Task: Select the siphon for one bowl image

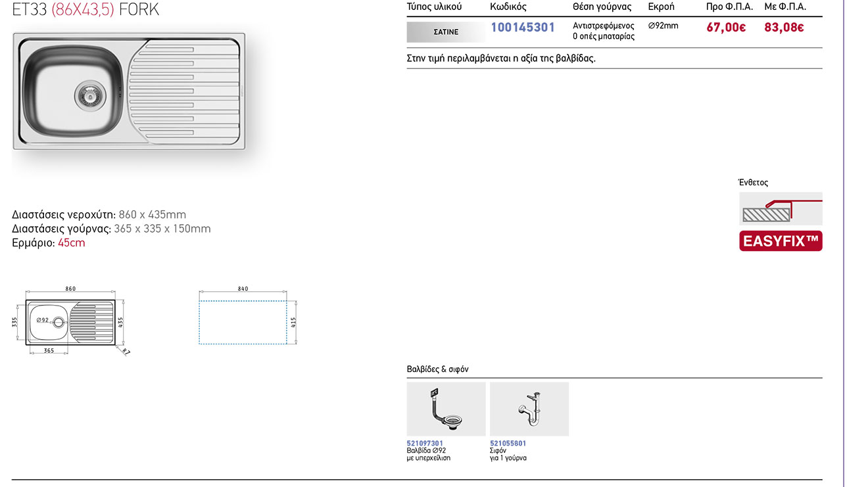Action: 529,409
